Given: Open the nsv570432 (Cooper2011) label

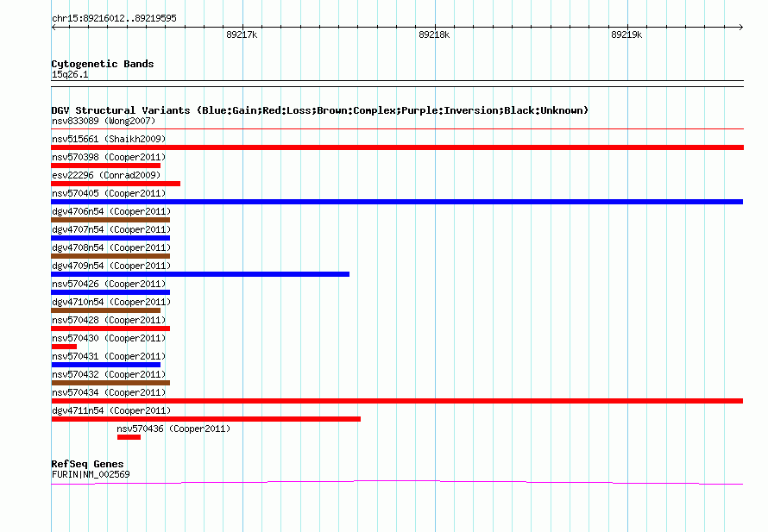Looking at the screenshot, I should pyautogui.click(x=109, y=374).
